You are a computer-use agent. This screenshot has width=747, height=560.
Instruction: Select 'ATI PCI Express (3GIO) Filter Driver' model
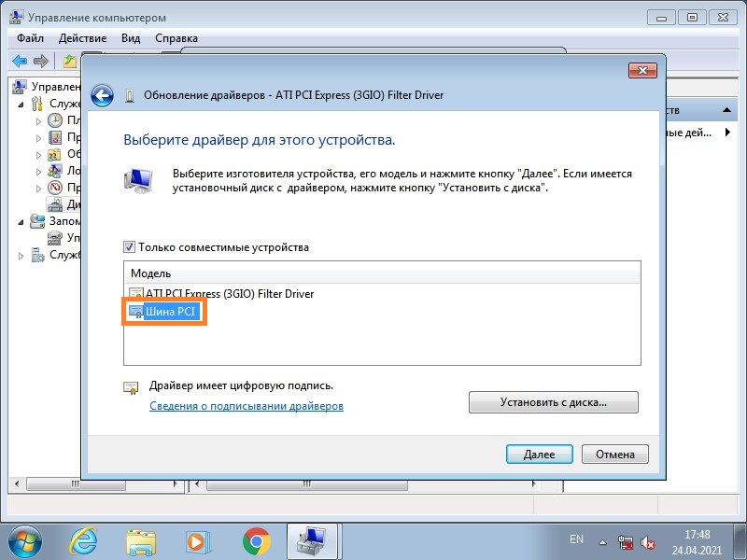(x=229, y=294)
